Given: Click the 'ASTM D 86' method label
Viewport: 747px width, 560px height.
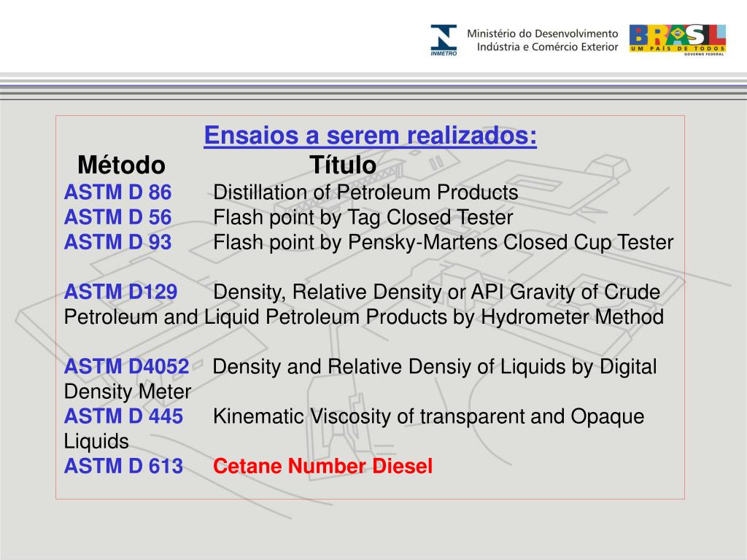Looking at the screenshot, I should tap(117, 192).
